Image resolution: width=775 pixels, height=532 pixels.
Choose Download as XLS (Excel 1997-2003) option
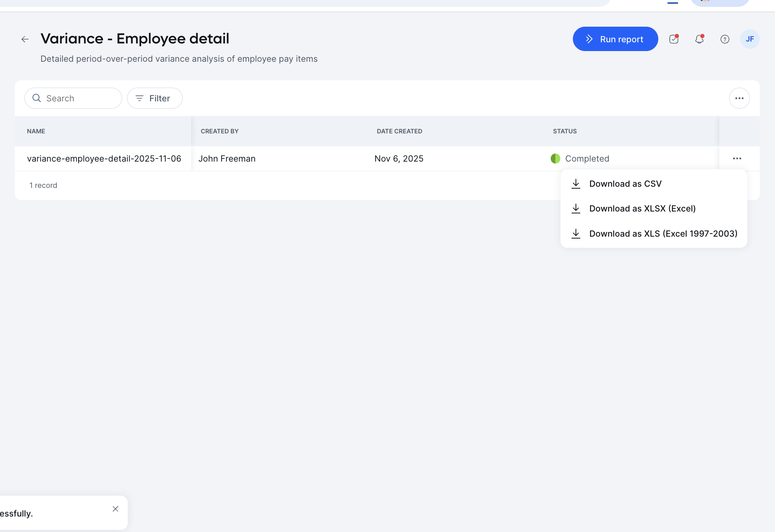[664, 234]
